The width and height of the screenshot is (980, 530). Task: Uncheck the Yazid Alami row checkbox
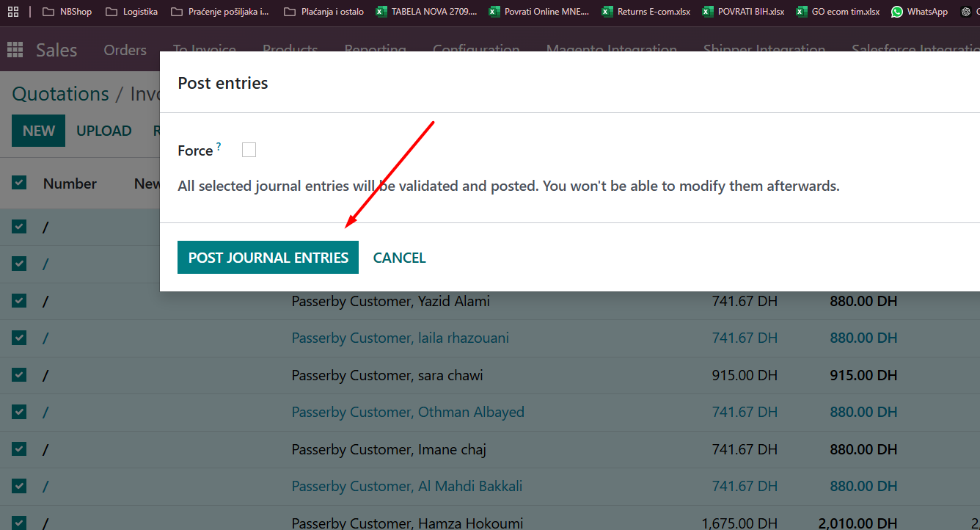click(19, 300)
